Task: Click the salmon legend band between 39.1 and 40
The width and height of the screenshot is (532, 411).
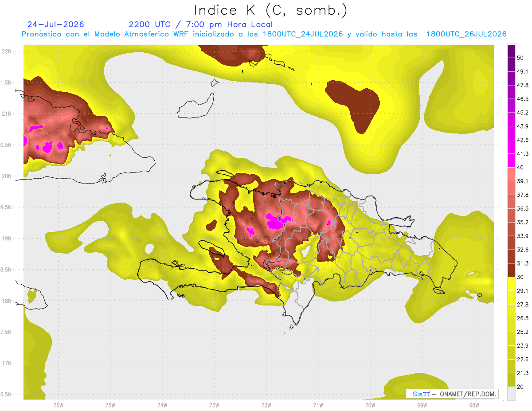Action: tap(511, 174)
